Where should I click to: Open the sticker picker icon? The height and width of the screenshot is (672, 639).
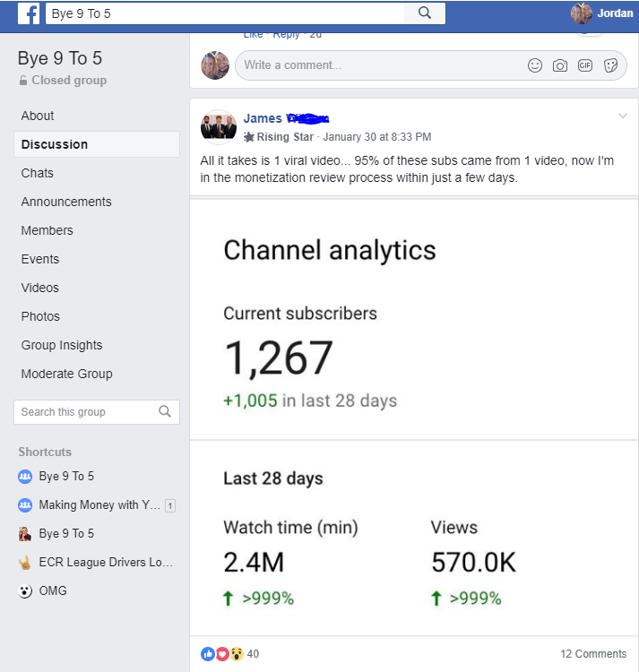[610, 65]
